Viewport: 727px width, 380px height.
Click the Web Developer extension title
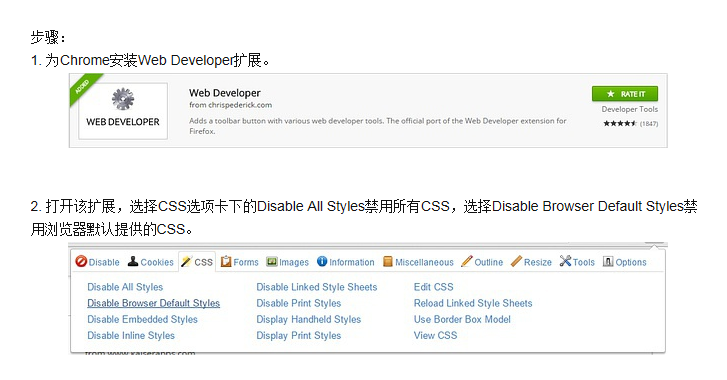pyautogui.click(x=225, y=93)
